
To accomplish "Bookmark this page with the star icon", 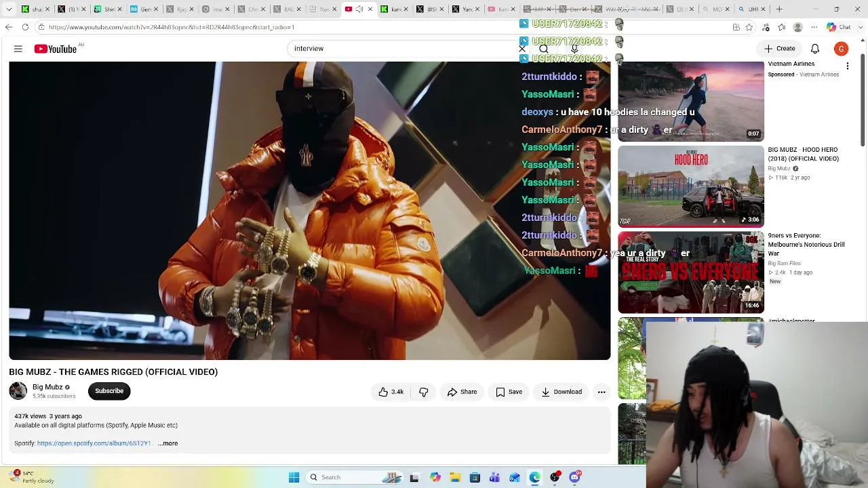I will [x=749, y=27].
